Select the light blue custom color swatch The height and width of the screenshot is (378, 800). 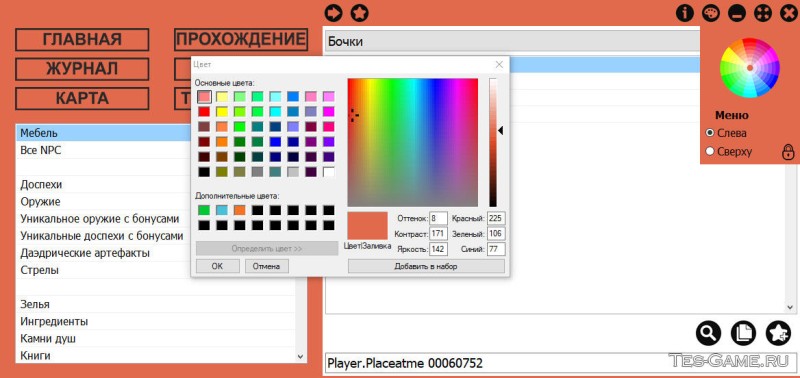(x=222, y=210)
